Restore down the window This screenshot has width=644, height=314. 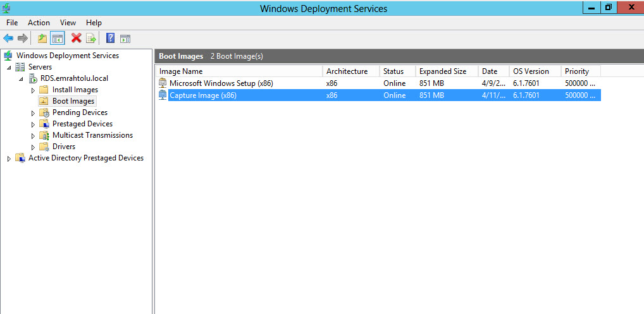(609, 7)
